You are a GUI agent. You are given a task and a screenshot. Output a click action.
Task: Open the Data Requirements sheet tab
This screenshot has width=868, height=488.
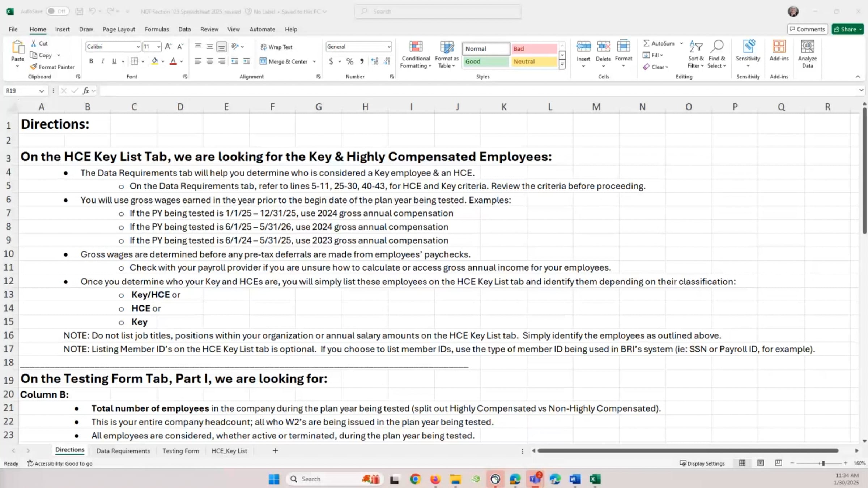point(123,451)
